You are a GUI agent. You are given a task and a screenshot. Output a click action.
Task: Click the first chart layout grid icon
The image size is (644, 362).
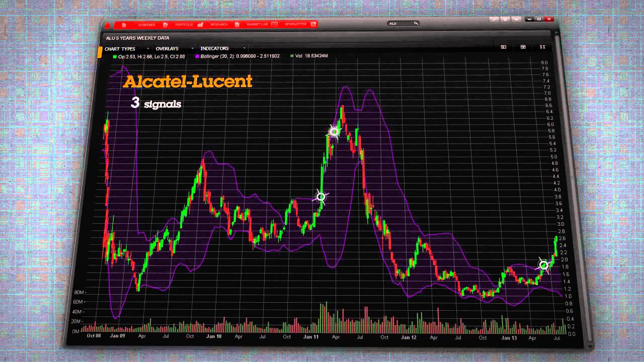pyautogui.click(x=503, y=47)
